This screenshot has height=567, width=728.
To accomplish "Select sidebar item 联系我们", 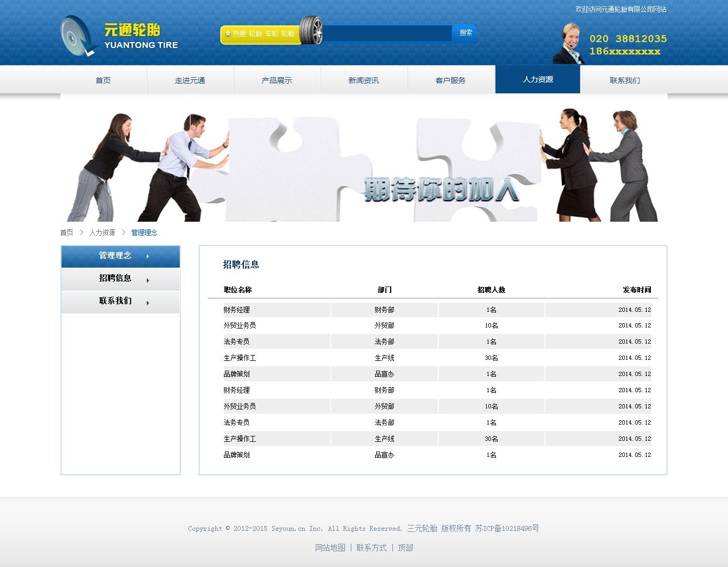I will pos(120,302).
